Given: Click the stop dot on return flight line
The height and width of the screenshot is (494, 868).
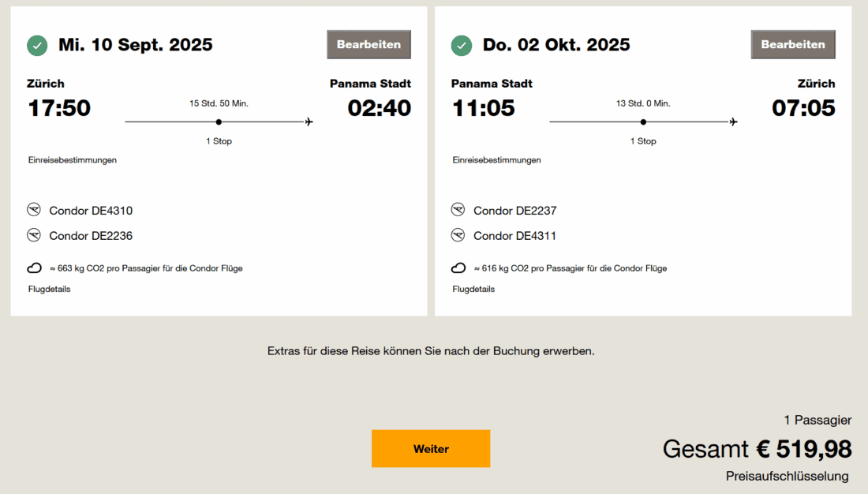Looking at the screenshot, I should 643,122.
